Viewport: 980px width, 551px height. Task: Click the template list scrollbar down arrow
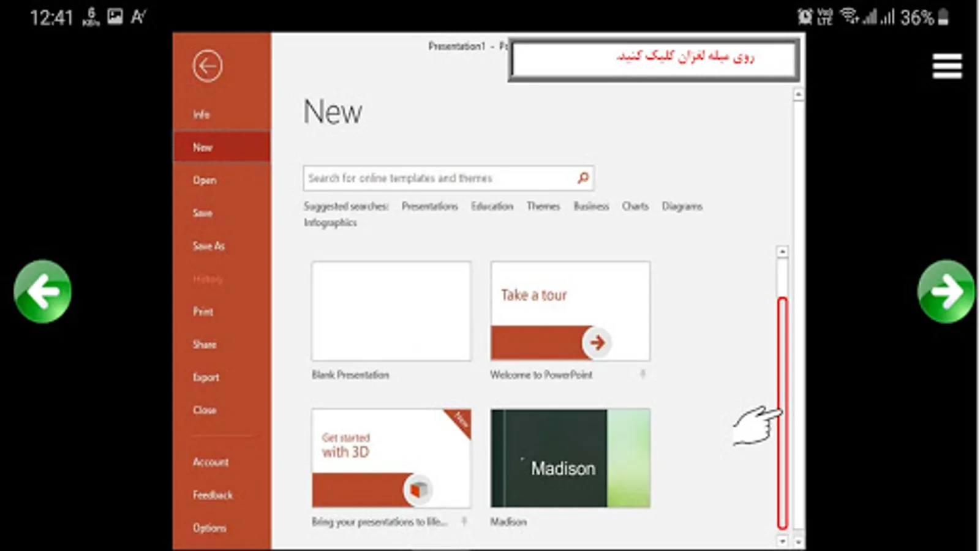pos(782,541)
